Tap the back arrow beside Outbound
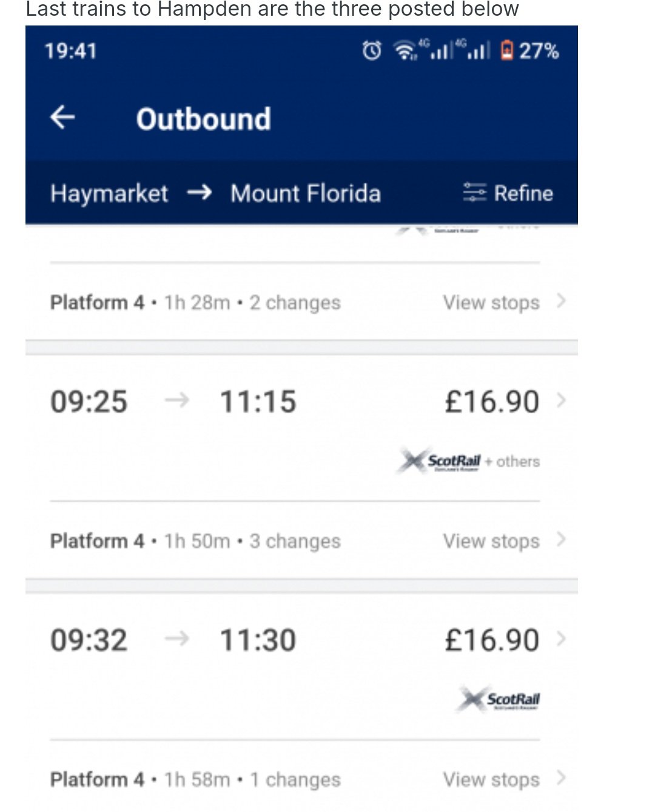The width and height of the screenshot is (655, 812). (x=62, y=117)
